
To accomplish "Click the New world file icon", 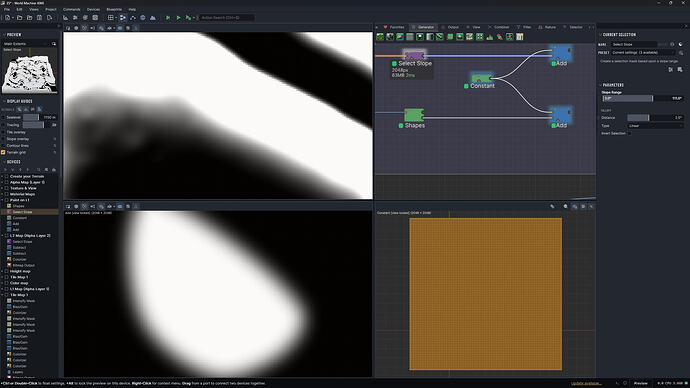I will (8, 18).
